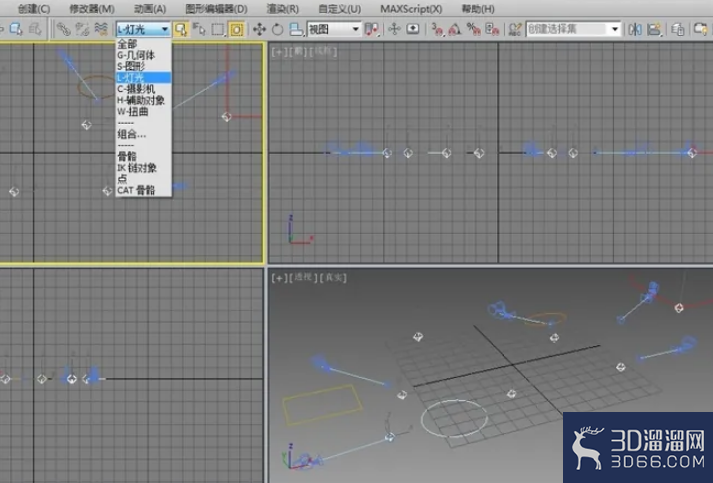The image size is (713, 483).
Task: Open the 自定义(U) menu
Action: point(340,9)
